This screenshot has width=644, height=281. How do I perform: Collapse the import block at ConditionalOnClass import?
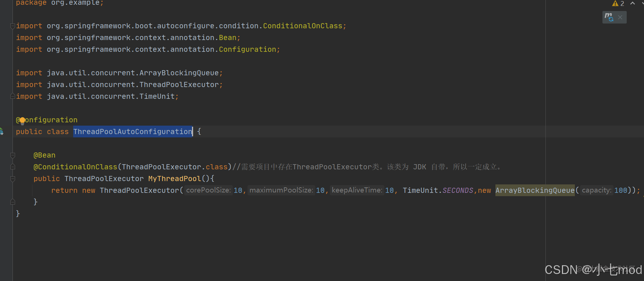(13, 26)
